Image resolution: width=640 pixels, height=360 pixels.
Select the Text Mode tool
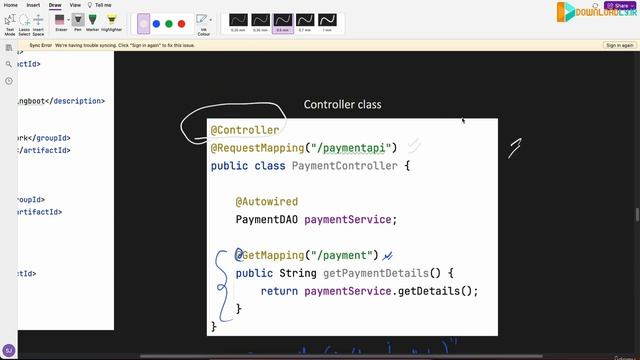10,24
